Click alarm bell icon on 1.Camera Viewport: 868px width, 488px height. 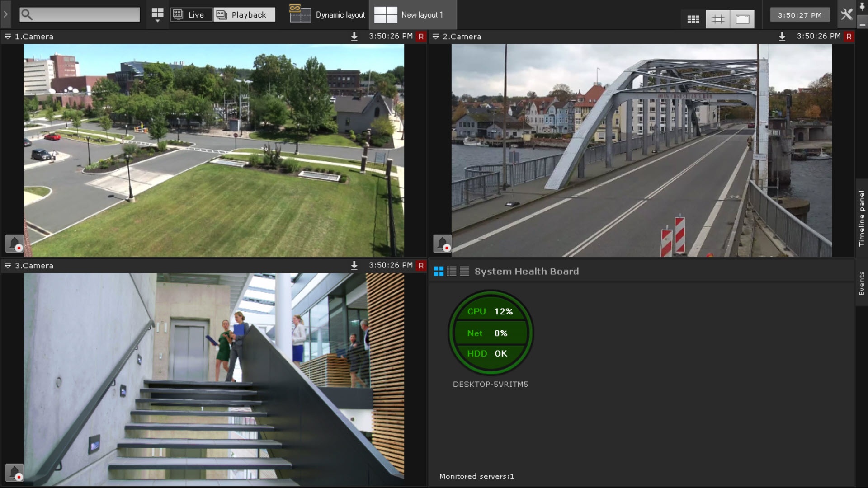pyautogui.click(x=14, y=244)
